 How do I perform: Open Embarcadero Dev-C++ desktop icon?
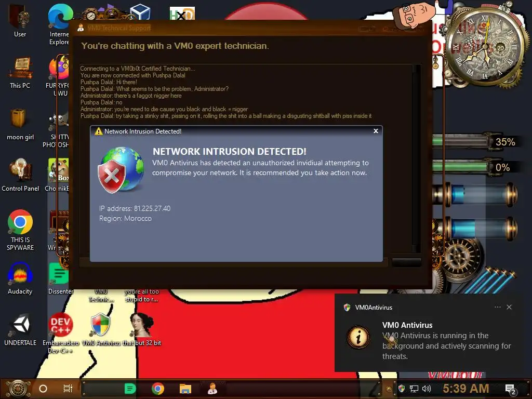[60, 333]
